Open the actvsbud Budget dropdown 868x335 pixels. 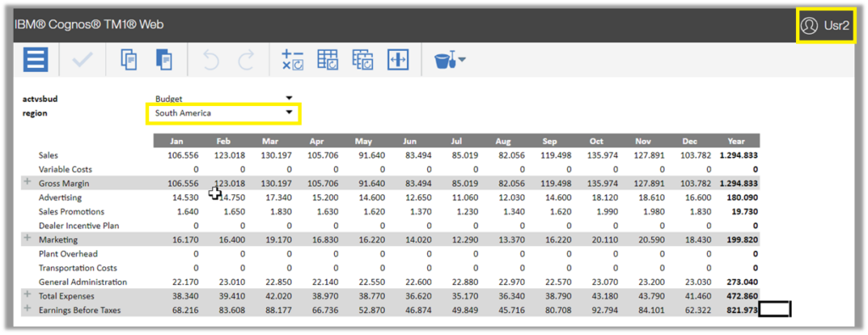pyautogui.click(x=224, y=98)
